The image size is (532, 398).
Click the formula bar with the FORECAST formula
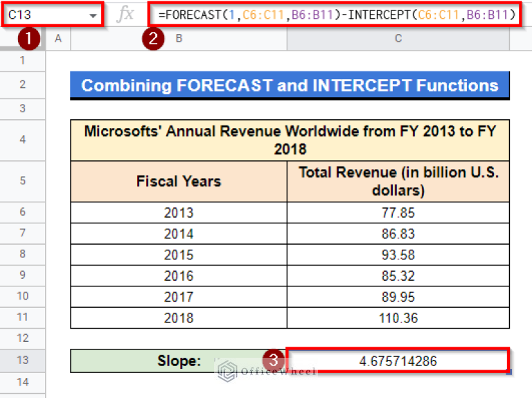pos(332,15)
